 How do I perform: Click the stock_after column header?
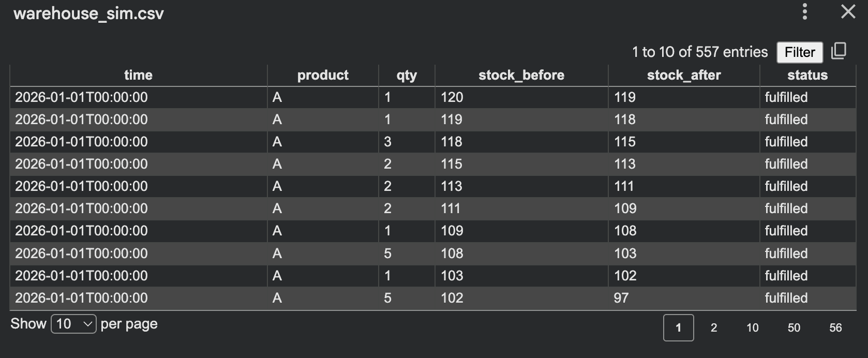[x=683, y=75]
